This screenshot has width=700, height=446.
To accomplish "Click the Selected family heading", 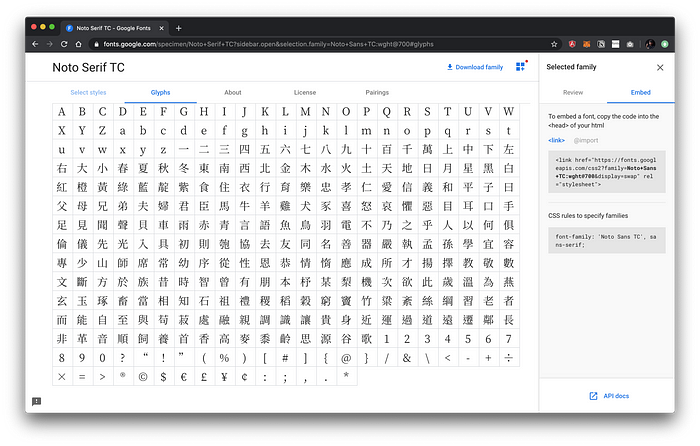I will (x=571, y=67).
